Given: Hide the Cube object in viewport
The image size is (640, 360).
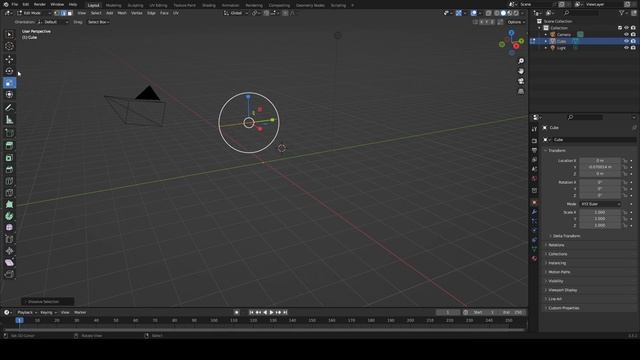Looking at the screenshot, I should [x=626, y=41].
